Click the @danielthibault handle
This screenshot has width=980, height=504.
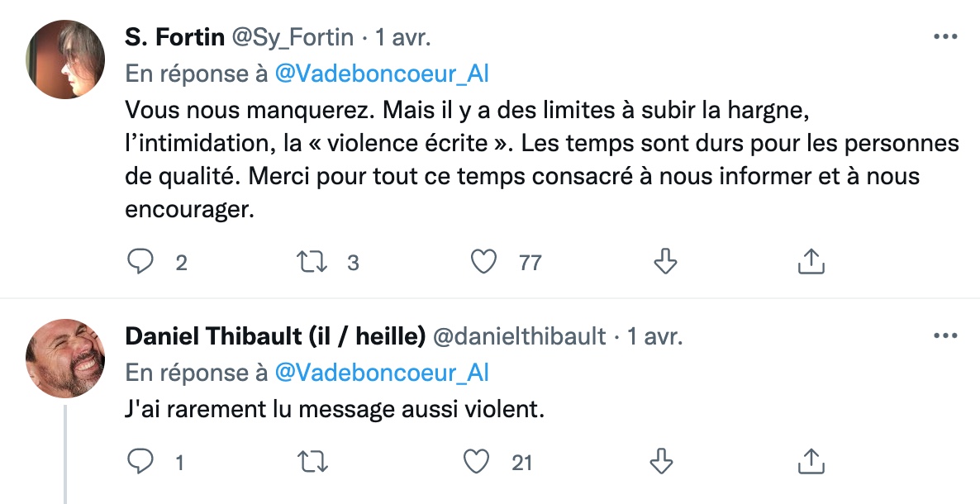[520, 336]
